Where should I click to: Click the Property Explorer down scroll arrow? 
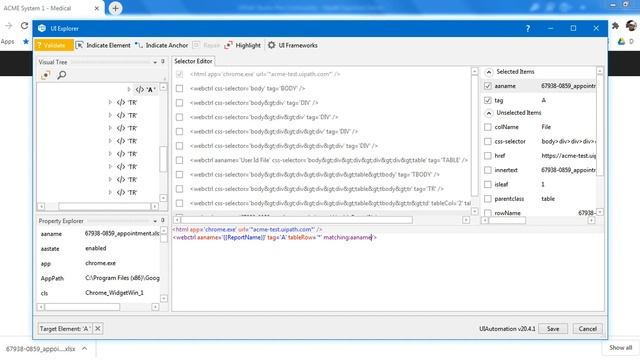click(x=164, y=298)
